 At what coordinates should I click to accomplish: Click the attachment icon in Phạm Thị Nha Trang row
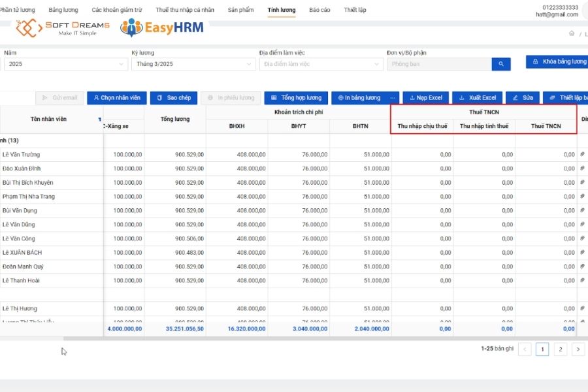coord(582,196)
